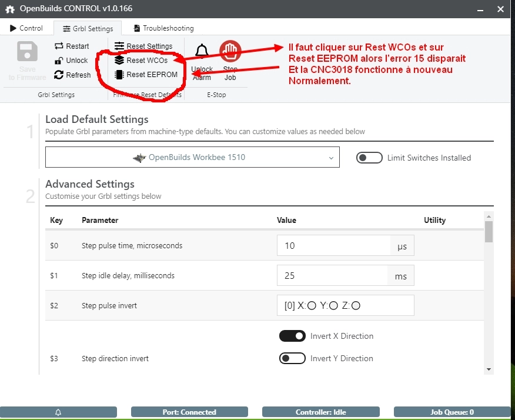
Task: Click the Save to Firmware floppy icon
Action: point(27,51)
